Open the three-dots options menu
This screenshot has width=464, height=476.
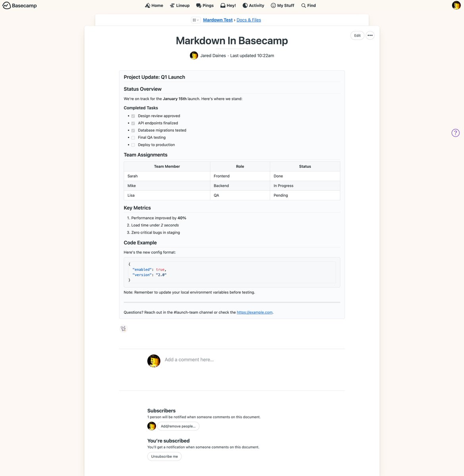pyautogui.click(x=370, y=35)
